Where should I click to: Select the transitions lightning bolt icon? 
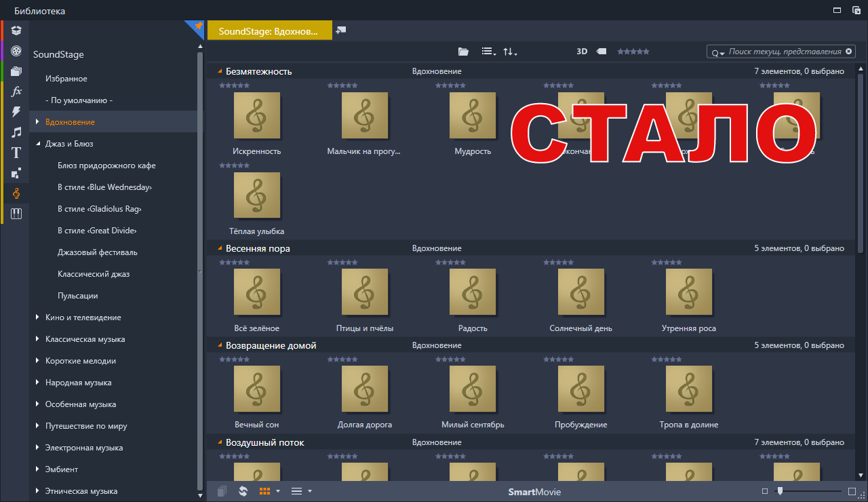pos(16,112)
